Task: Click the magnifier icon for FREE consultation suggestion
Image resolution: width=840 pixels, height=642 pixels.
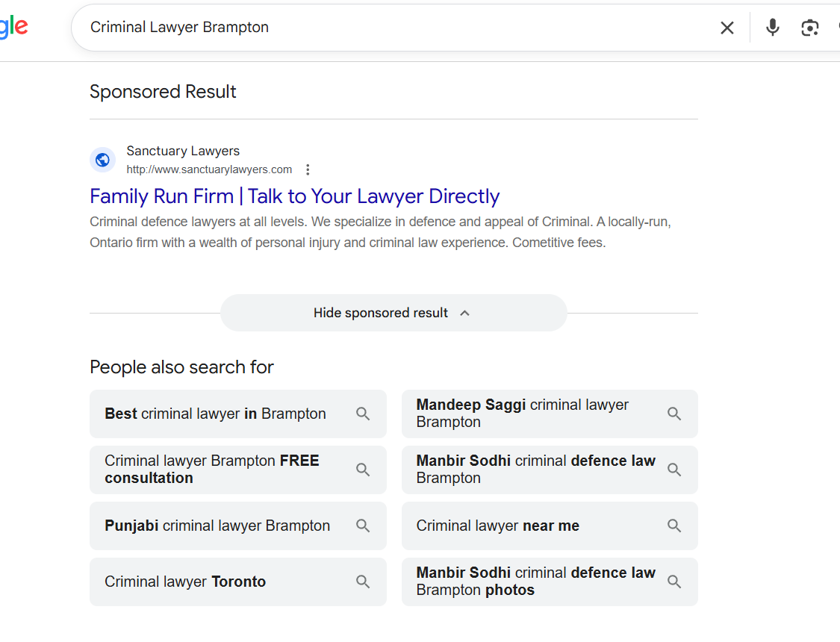Action: (x=363, y=470)
